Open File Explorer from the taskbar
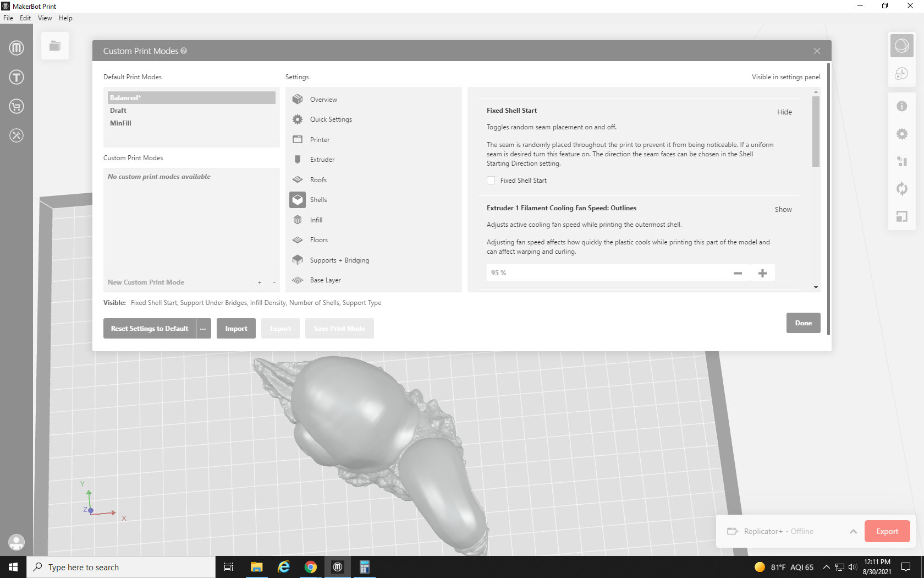924x578 pixels. (256, 567)
